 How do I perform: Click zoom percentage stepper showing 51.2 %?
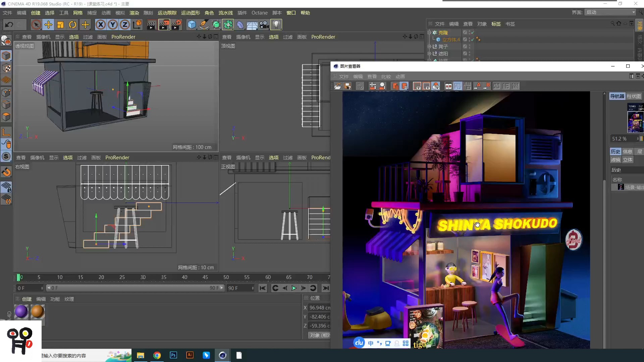click(x=638, y=138)
